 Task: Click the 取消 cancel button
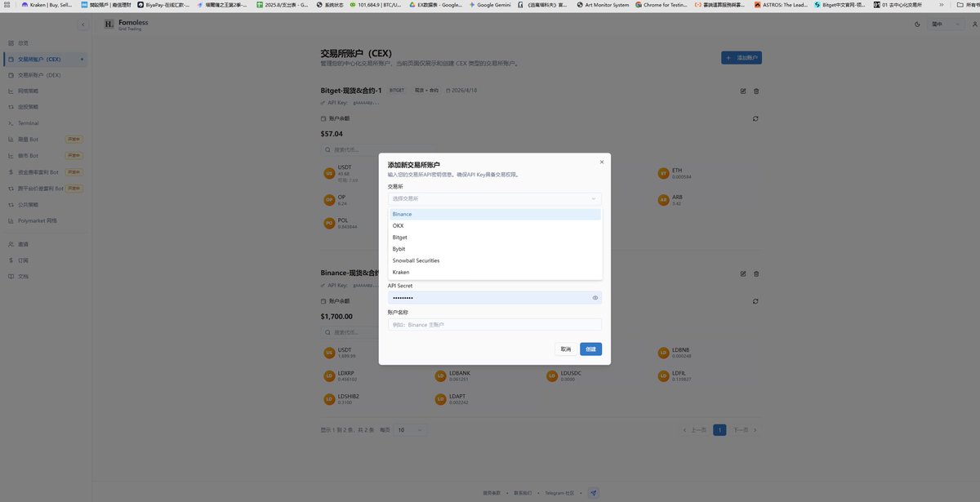pyautogui.click(x=565, y=349)
